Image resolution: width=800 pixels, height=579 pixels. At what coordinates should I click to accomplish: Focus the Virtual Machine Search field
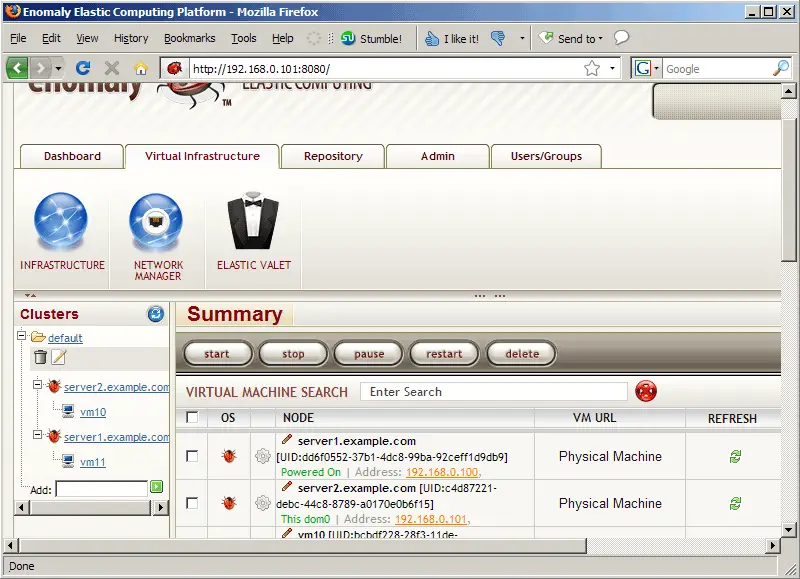point(493,392)
